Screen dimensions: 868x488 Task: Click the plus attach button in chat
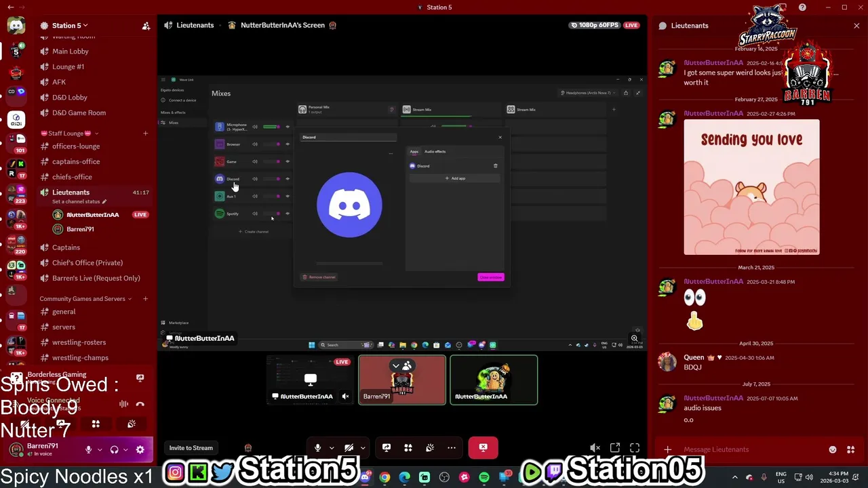point(667,449)
